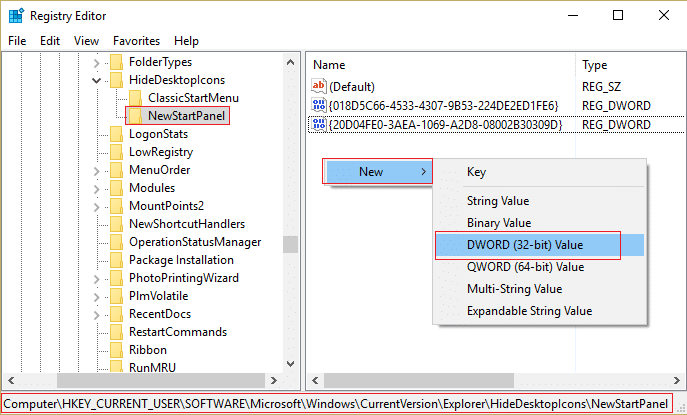This screenshot has height=415, width=687.
Task: Click the Registry Editor app icon in title bar
Action: click(16, 15)
